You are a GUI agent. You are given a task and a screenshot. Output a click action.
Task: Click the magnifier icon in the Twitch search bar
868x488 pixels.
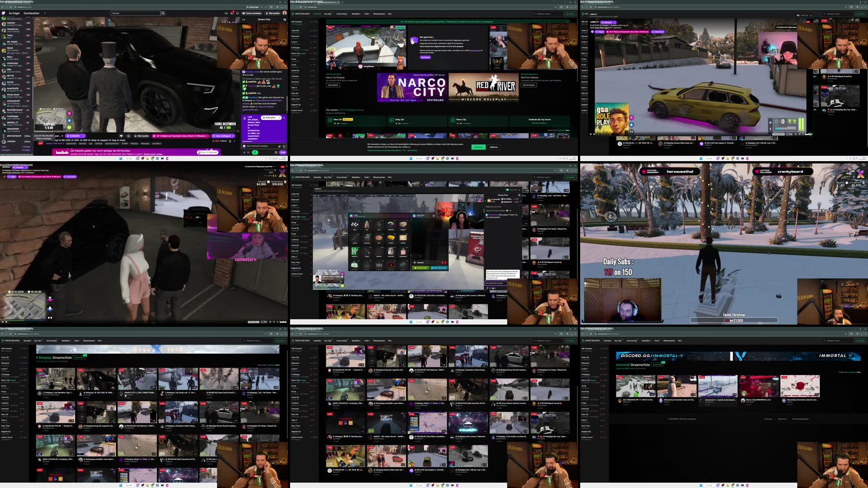coord(163,14)
